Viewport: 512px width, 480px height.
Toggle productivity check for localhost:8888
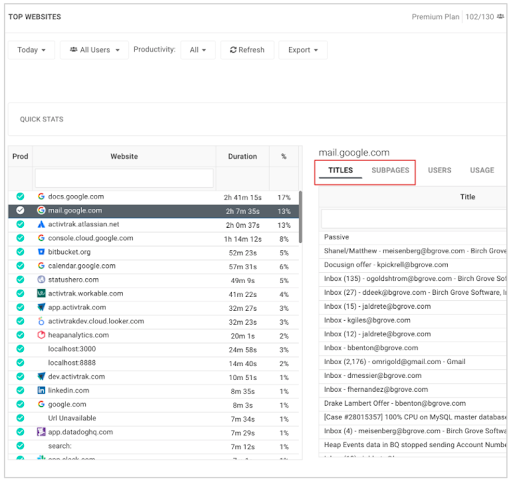click(x=20, y=362)
